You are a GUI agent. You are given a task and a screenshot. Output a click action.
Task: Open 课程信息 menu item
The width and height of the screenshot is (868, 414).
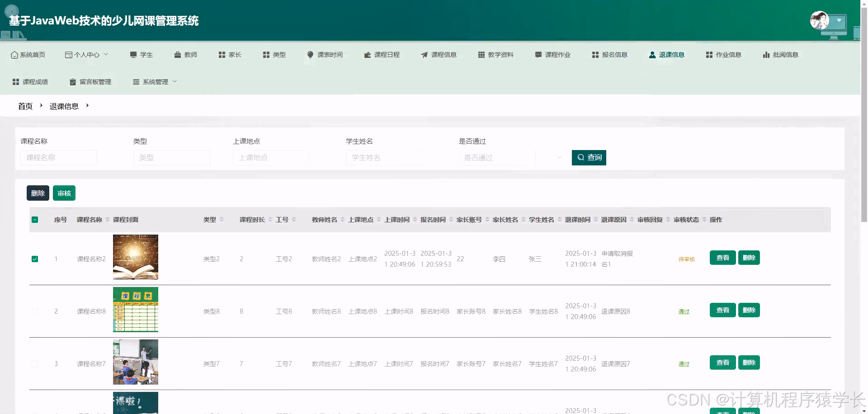point(439,55)
